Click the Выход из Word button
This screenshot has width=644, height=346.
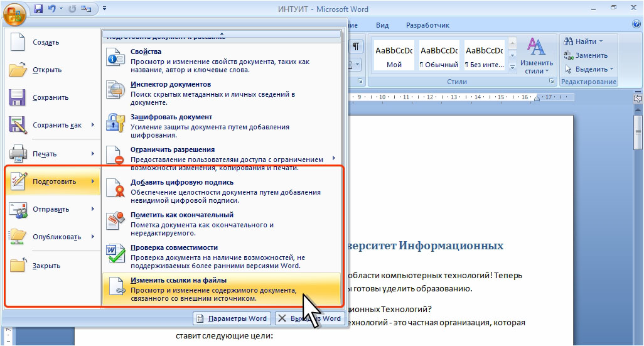tap(309, 318)
